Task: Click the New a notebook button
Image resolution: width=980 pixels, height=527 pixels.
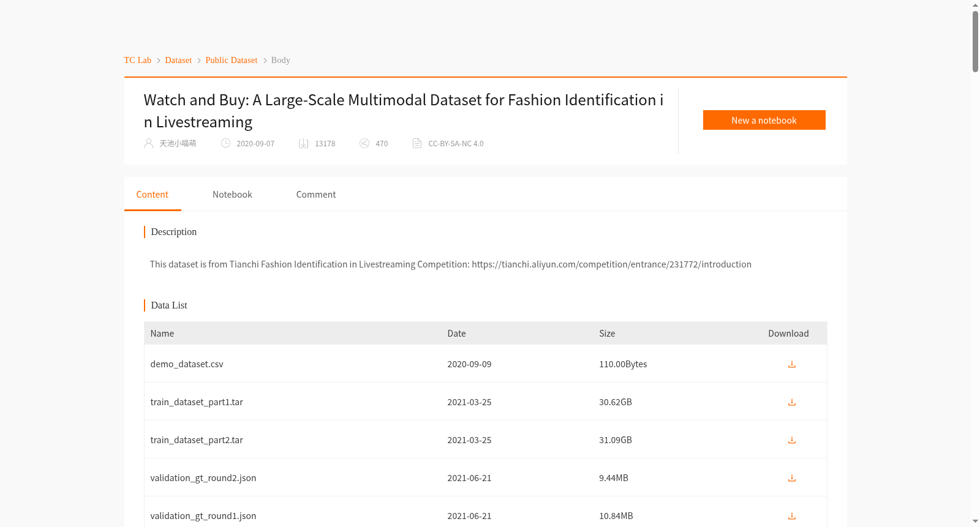Action: pos(764,120)
